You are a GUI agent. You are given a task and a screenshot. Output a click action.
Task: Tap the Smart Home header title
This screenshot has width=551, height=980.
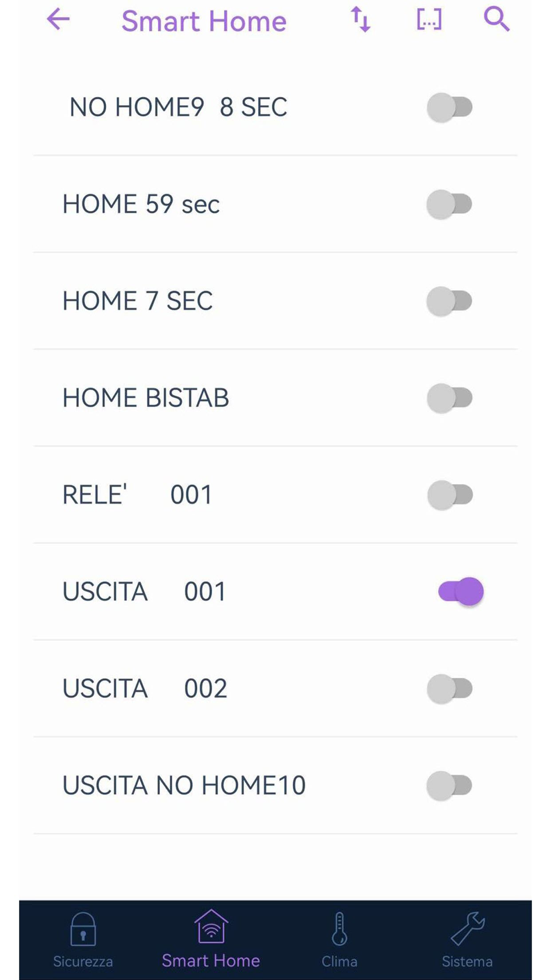(x=204, y=21)
